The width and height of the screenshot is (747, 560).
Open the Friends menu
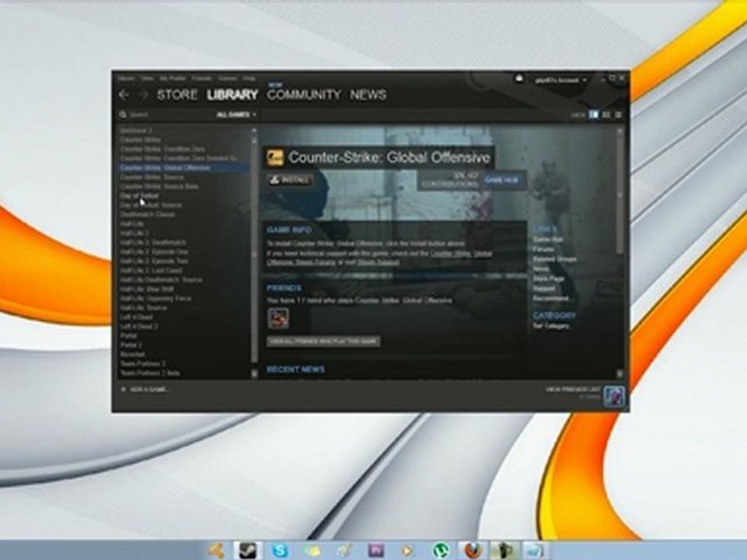pyautogui.click(x=202, y=78)
